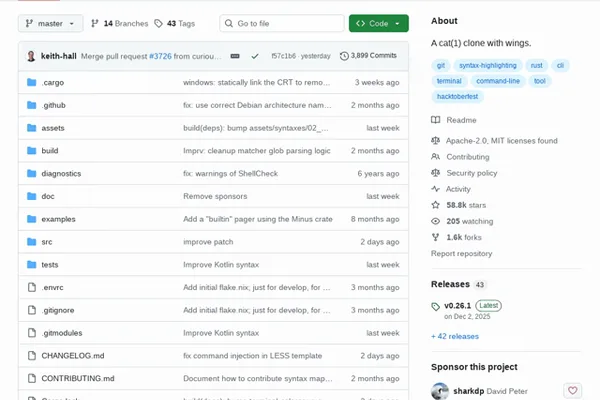Click the .gitmodules file icon
Image resolution: width=600 pixels, height=400 pixels.
[x=32, y=333]
